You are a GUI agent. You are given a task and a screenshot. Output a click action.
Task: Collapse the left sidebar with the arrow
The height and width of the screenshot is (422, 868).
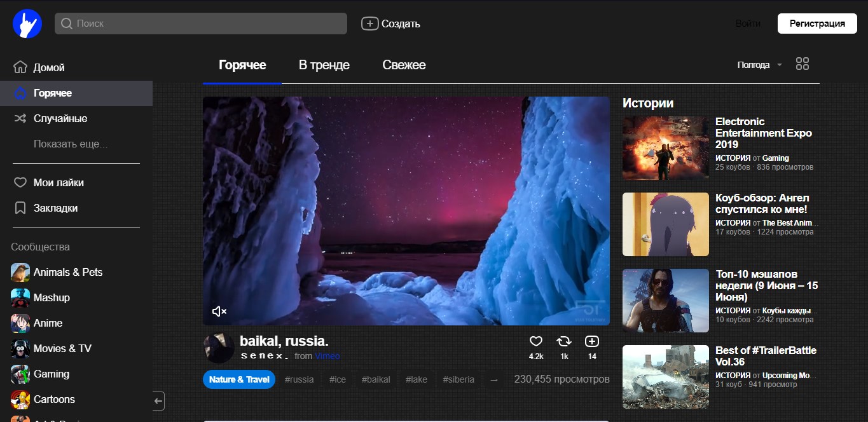tap(156, 400)
